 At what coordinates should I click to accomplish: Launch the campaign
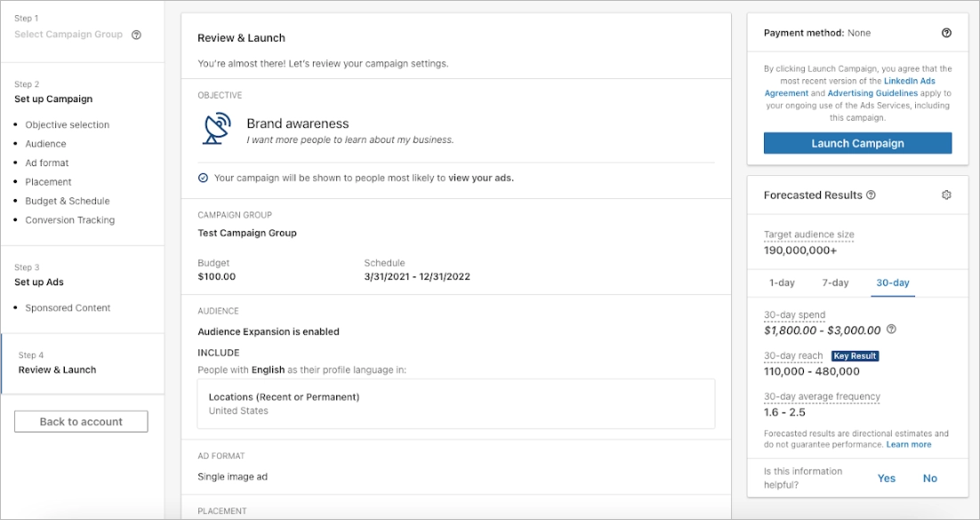pyautogui.click(x=856, y=143)
